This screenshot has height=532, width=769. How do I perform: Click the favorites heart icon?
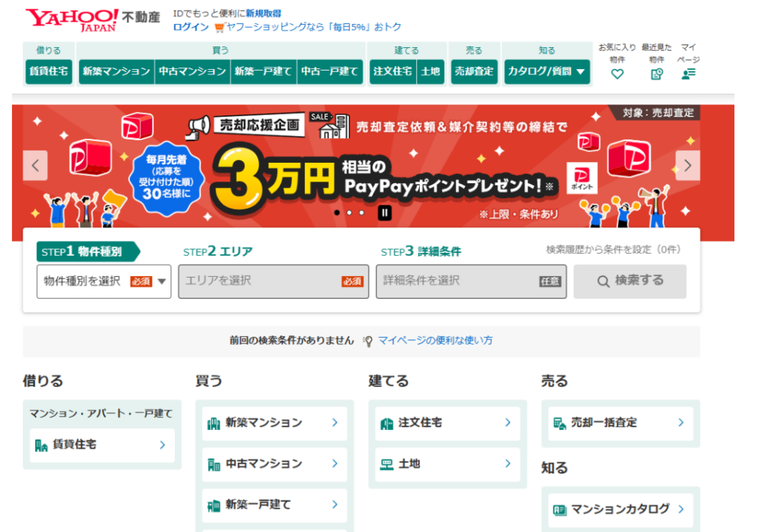point(617,74)
